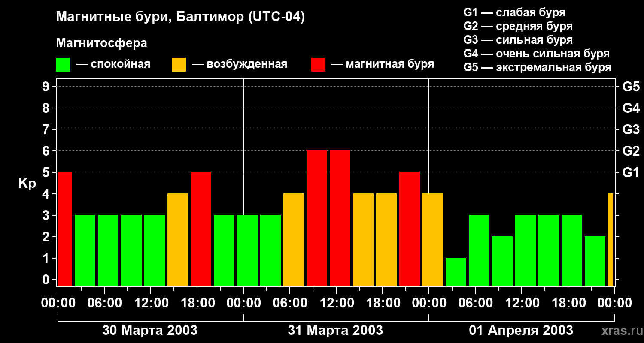Click the '18:00' time label of 01 Апреля
644x343 pixels.
click(x=568, y=303)
